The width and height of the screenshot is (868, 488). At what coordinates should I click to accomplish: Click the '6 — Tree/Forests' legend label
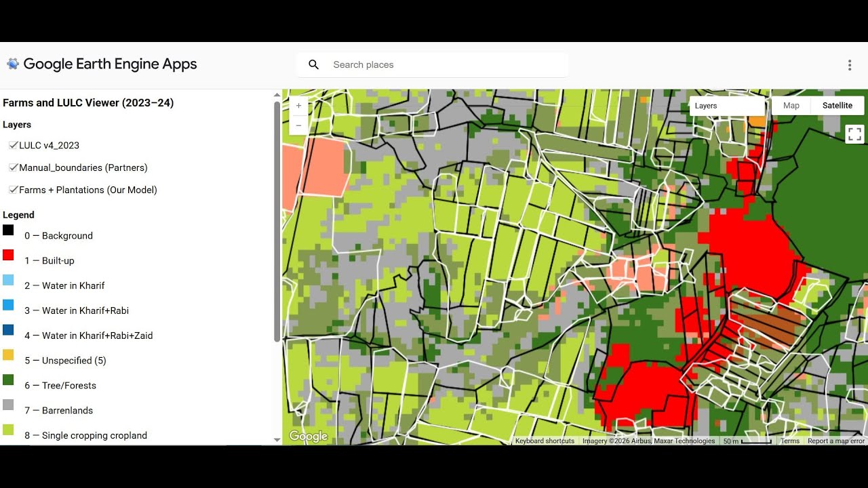pyautogui.click(x=60, y=386)
